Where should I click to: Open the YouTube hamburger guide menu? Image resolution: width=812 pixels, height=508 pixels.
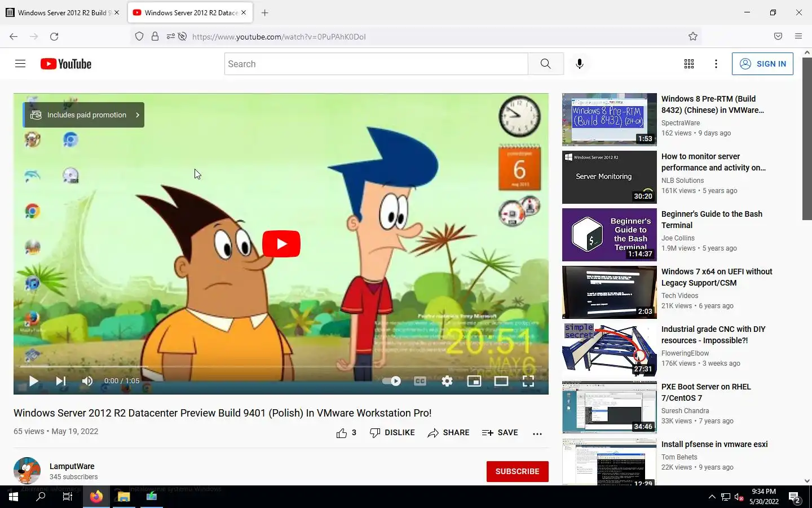tap(20, 64)
